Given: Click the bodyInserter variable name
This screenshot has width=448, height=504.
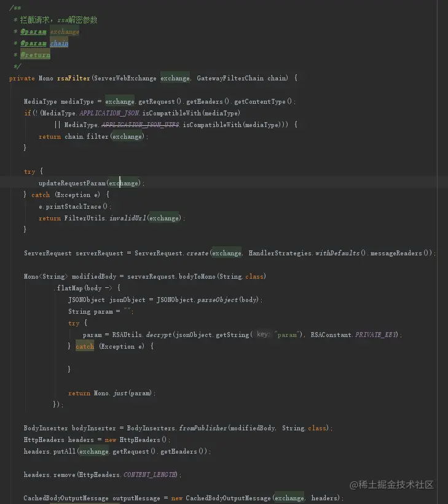Looking at the screenshot, I should click(x=93, y=428).
